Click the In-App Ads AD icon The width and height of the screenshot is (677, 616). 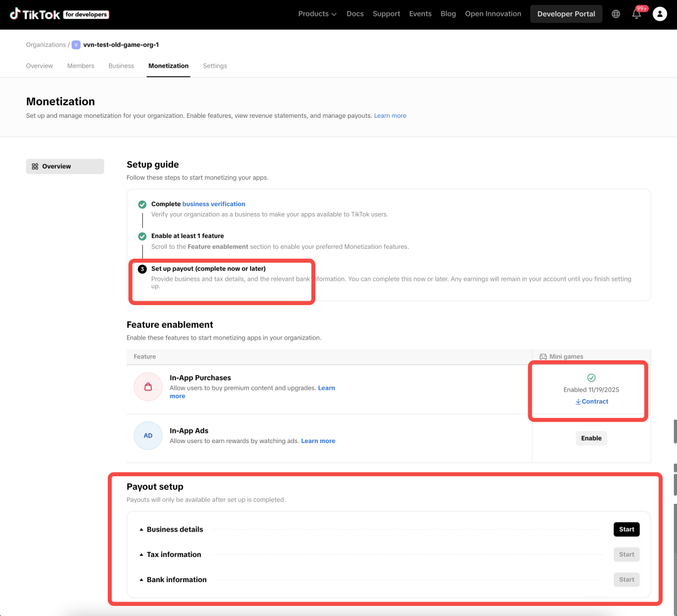tap(148, 436)
